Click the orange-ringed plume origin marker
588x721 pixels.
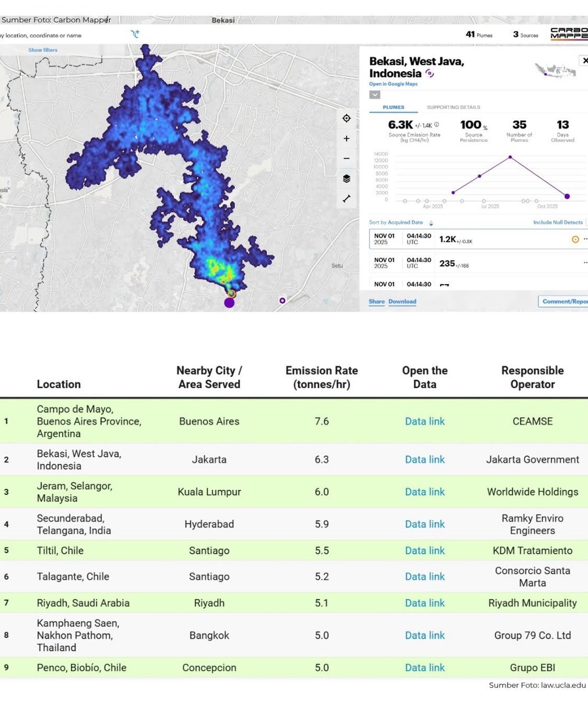232,294
